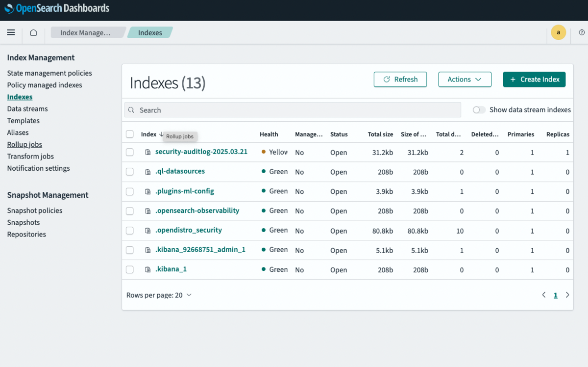Check the .opendistro_security row checkbox
The width and height of the screenshot is (588, 367).
129,231
